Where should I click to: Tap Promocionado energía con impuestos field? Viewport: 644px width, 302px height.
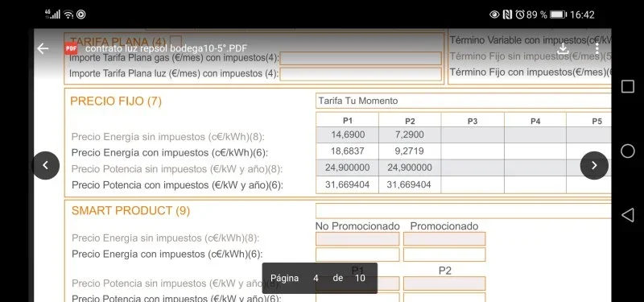click(x=444, y=254)
